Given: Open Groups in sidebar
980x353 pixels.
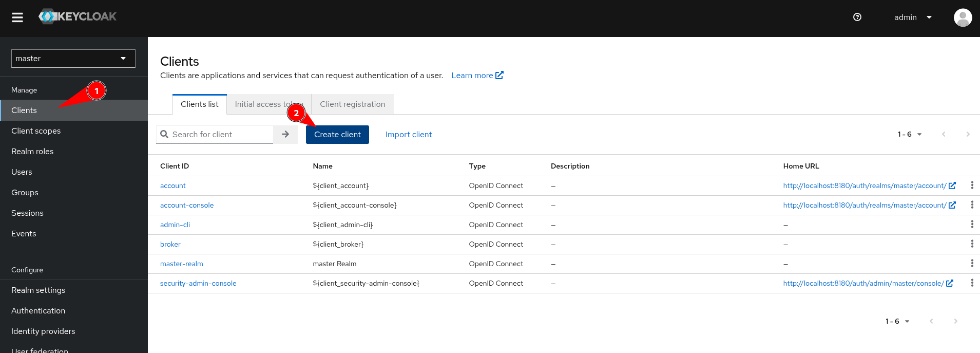Looking at the screenshot, I should [x=74, y=193].
